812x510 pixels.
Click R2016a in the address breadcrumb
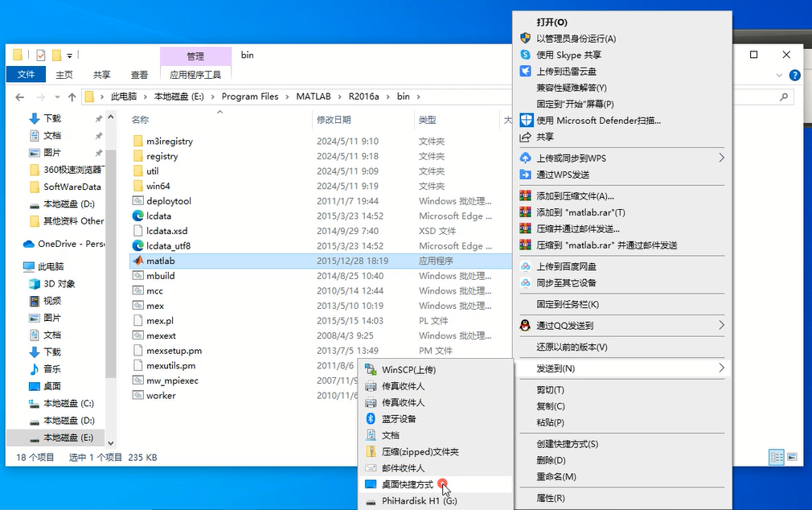(363, 97)
